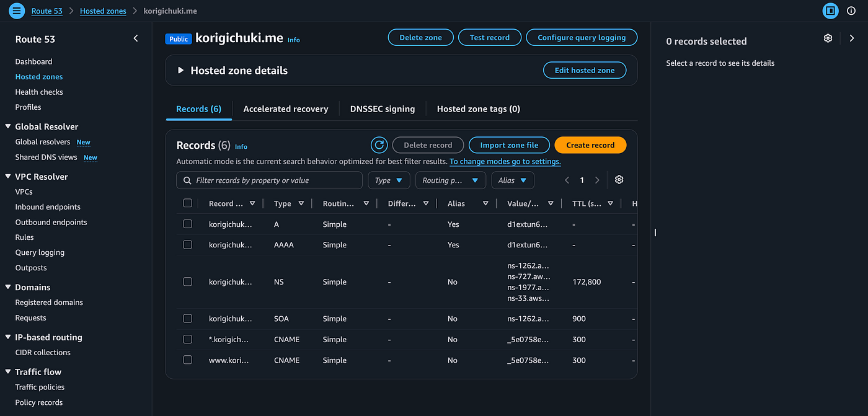
Task: Open Inbound endpoints nav item
Action: tap(48, 207)
